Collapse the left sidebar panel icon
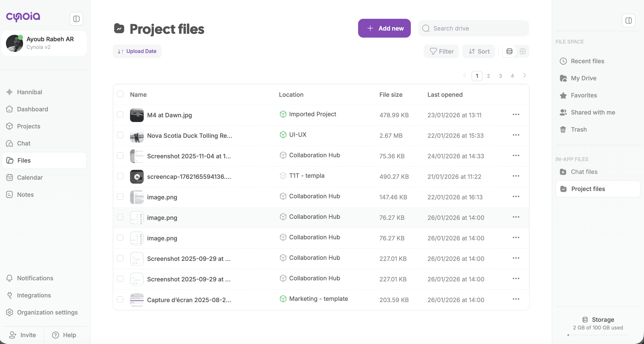 pyautogui.click(x=76, y=19)
